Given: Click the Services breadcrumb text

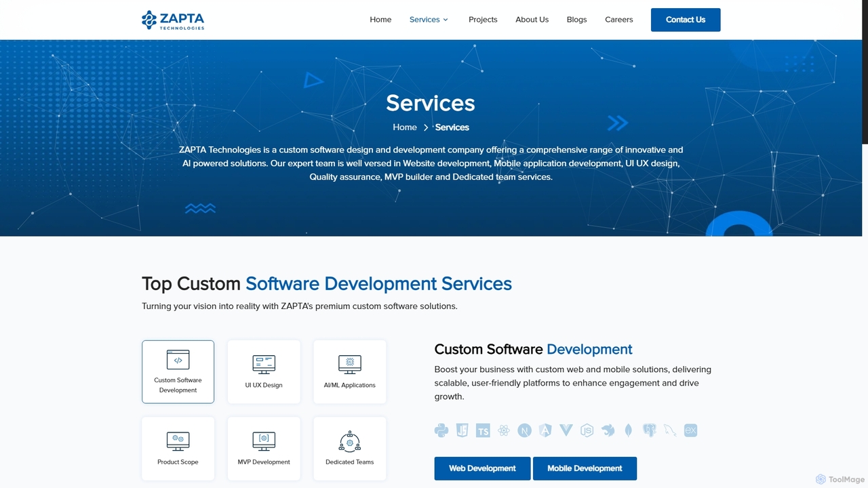Looking at the screenshot, I should coord(452,127).
